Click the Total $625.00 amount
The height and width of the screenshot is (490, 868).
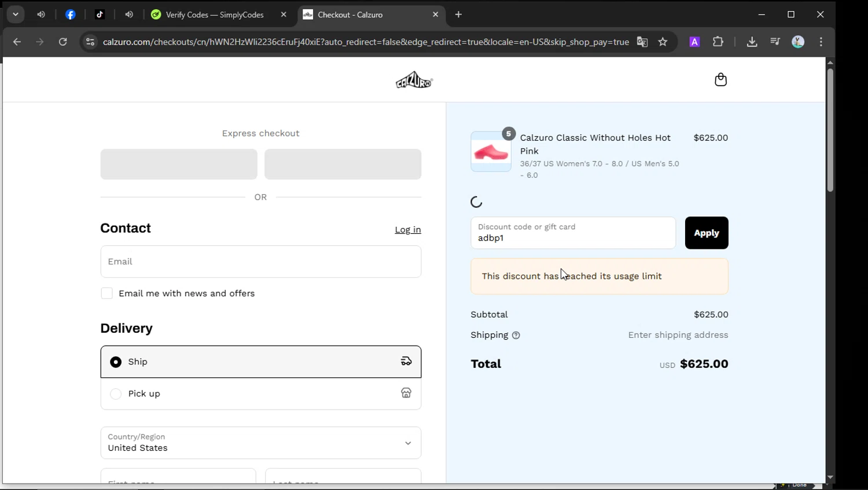point(704,364)
